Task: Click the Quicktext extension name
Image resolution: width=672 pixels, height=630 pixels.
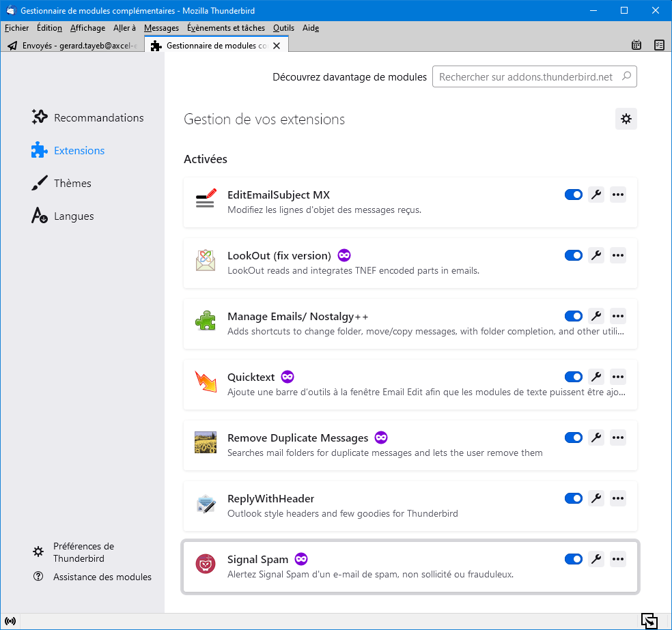Action: [x=251, y=377]
